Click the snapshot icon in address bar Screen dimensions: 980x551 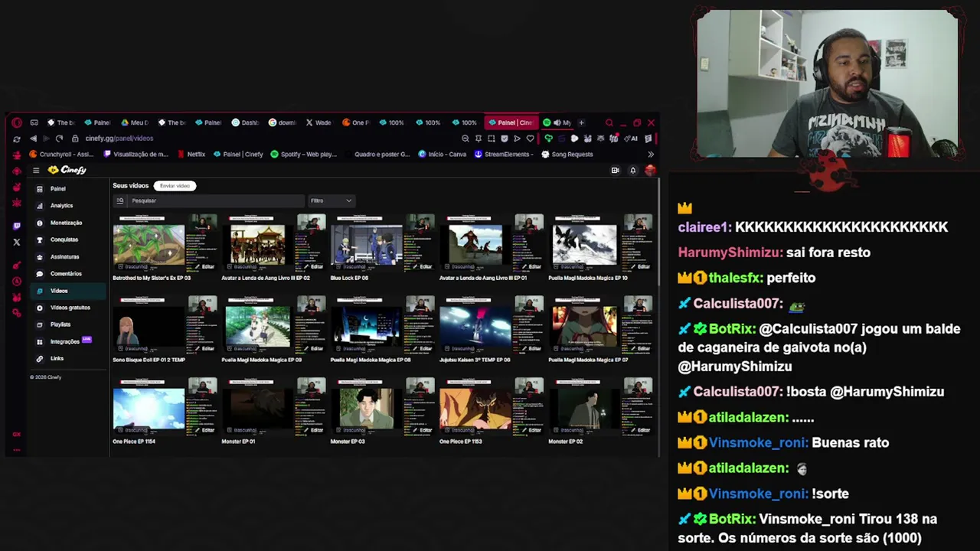click(x=491, y=139)
